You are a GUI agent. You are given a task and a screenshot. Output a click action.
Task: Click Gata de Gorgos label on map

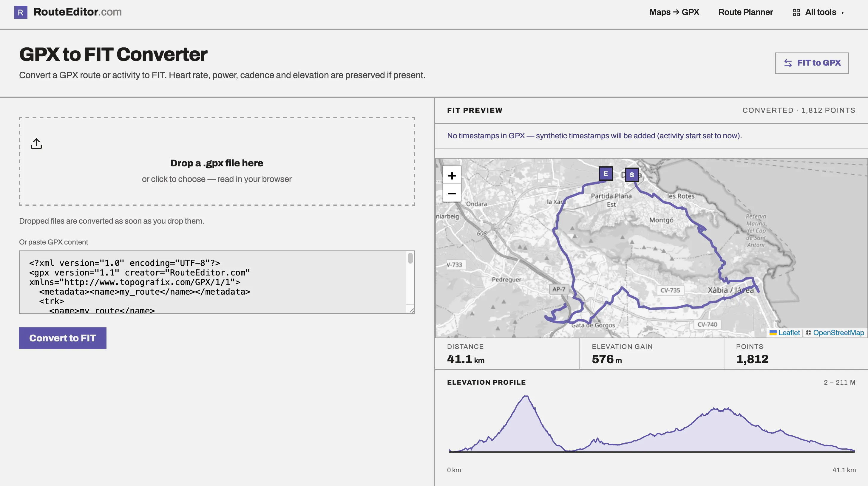point(593,325)
